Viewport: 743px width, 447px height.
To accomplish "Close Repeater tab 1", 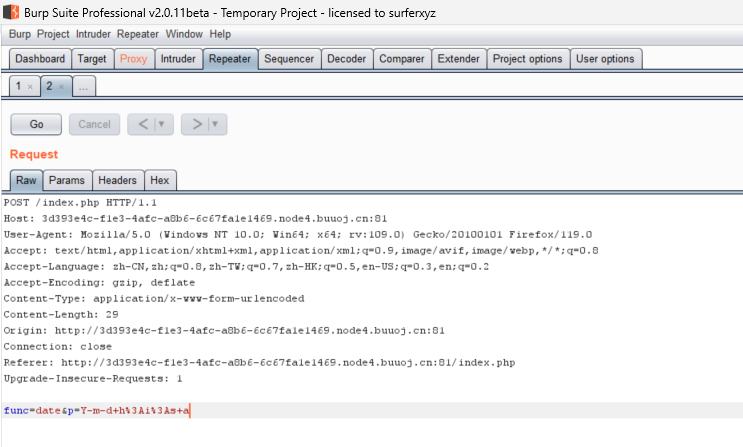I will (x=30, y=88).
